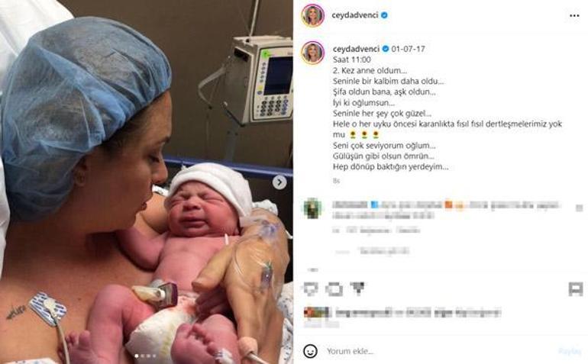Open the three-dot more options menu
This screenshot has width=588, height=364.
tap(574, 15)
